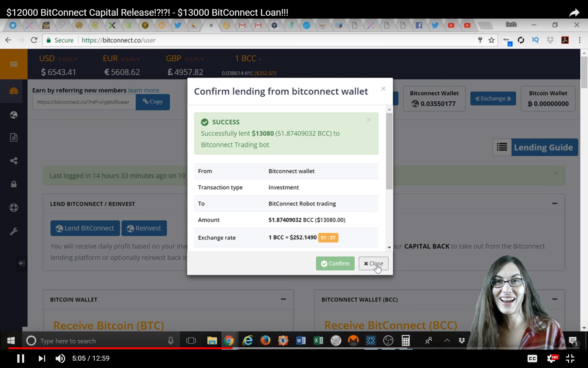Open the wrench settings icon in sidebar
The width and height of the screenshot is (588, 368).
click(x=14, y=231)
